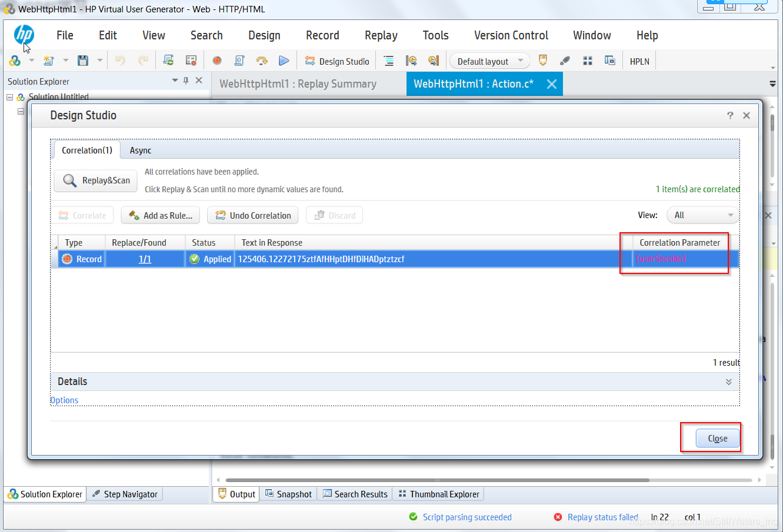Viewport: 783px width, 532px height.
Task: Close the Design Studio dialog with Close button
Action: click(718, 439)
